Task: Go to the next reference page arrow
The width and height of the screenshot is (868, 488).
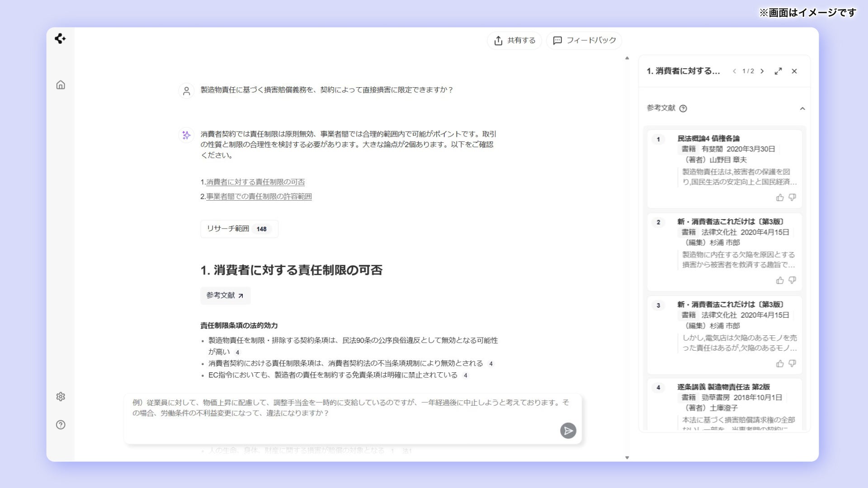Action: pyautogui.click(x=762, y=71)
